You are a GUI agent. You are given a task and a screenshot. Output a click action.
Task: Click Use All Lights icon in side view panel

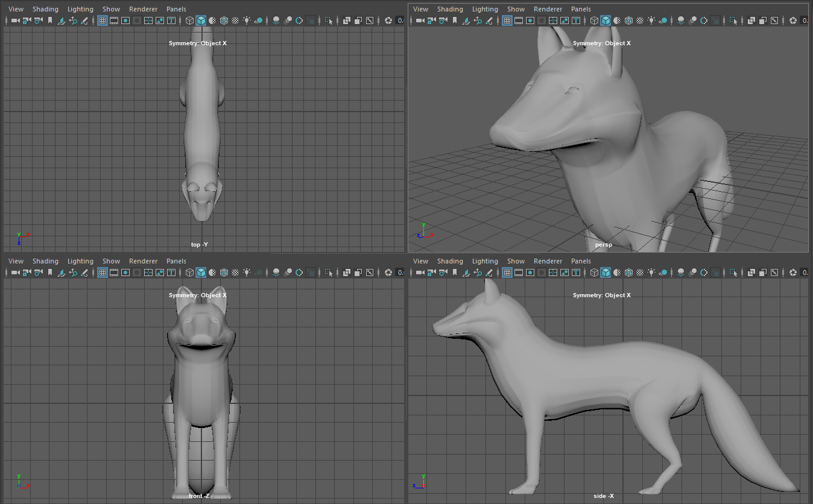click(x=651, y=272)
